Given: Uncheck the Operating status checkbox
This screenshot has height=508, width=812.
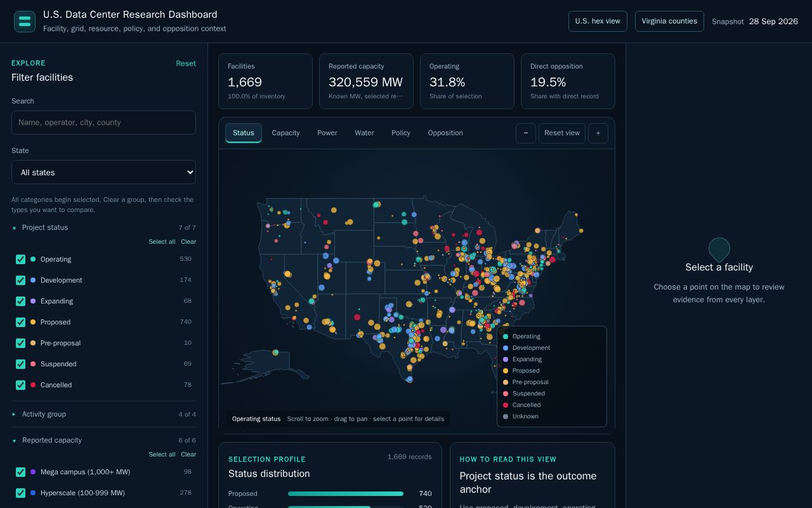Looking at the screenshot, I should (20, 259).
